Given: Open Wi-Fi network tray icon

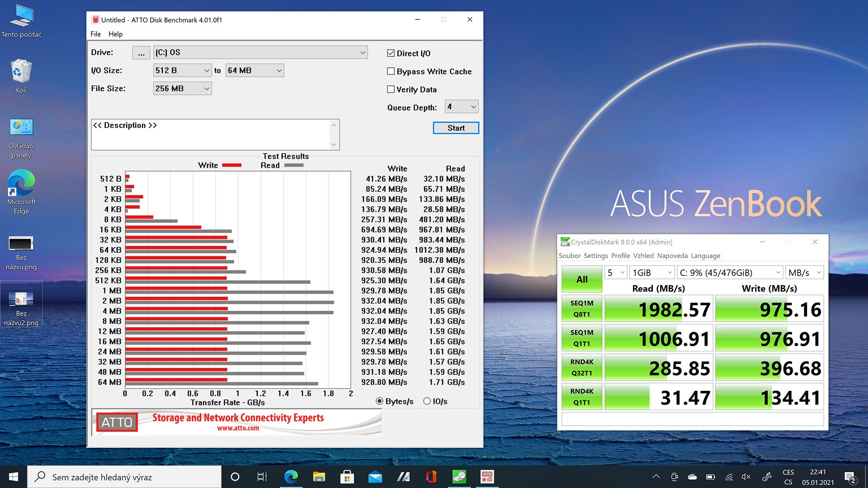Looking at the screenshot, I should click(729, 477).
